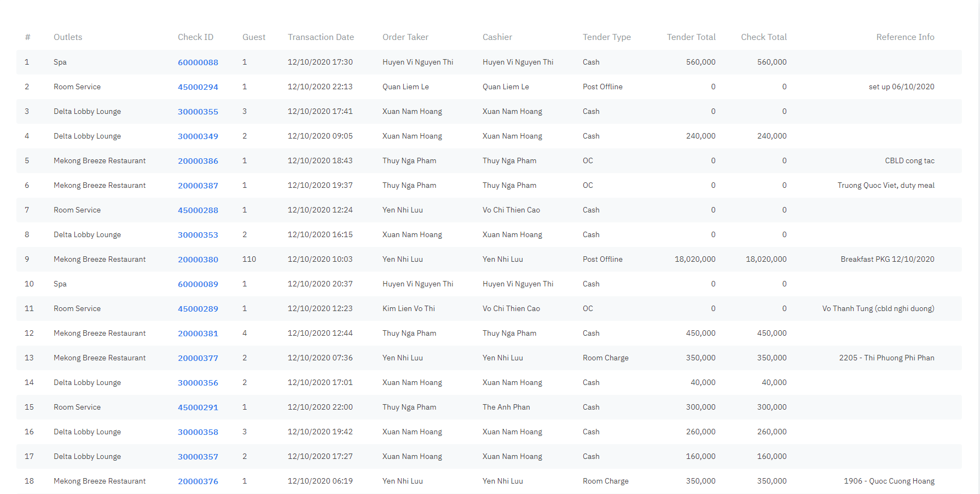The height and width of the screenshot is (494, 980).
Task: Select check ID 20000386
Action: 198,161
